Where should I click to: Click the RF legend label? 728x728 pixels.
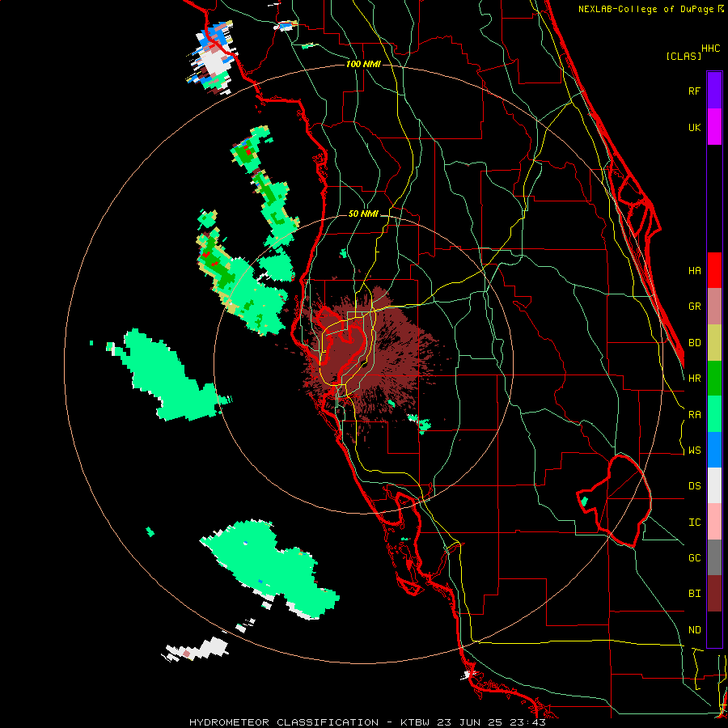coord(694,91)
